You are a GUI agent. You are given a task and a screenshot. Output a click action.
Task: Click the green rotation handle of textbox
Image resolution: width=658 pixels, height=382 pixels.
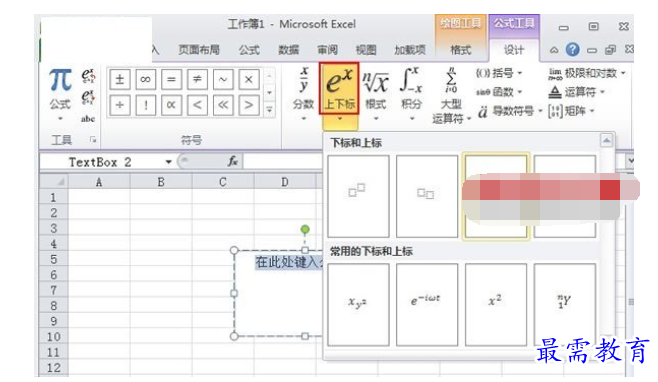tap(305, 229)
